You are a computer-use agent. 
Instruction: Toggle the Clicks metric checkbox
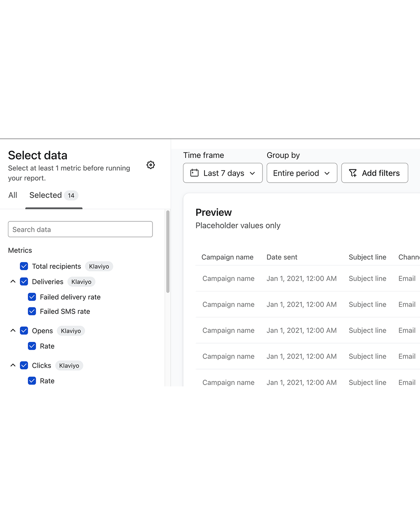tap(24, 365)
